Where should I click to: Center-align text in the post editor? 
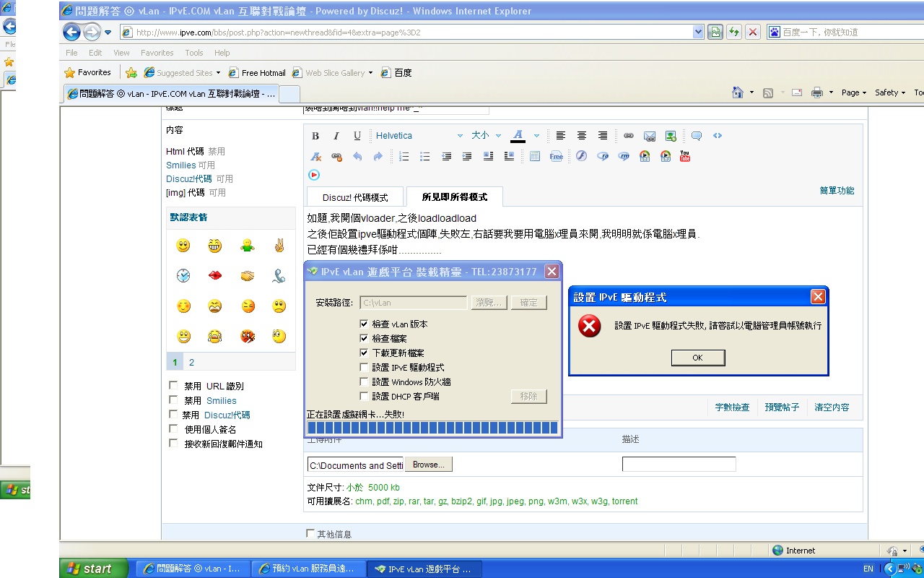tap(582, 136)
